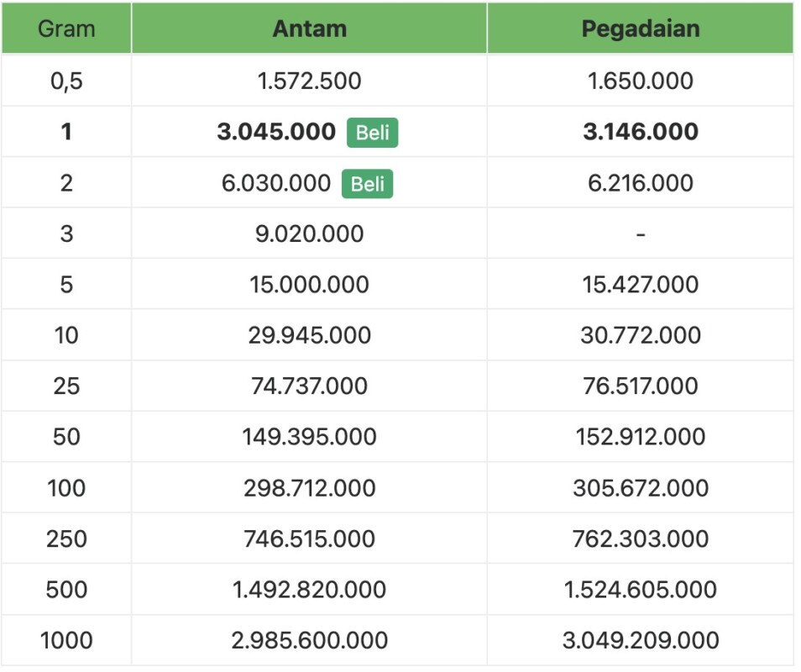This screenshot has width=801, height=672.
Task: Click the Pegadaian 10 gram price 30.772.000
Action: (640, 335)
